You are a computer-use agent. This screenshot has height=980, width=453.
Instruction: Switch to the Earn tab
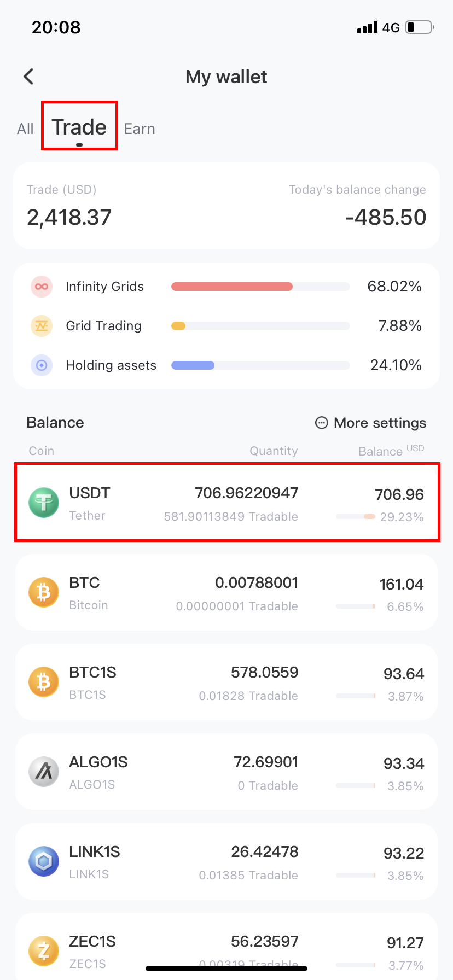(x=140, y=129)
